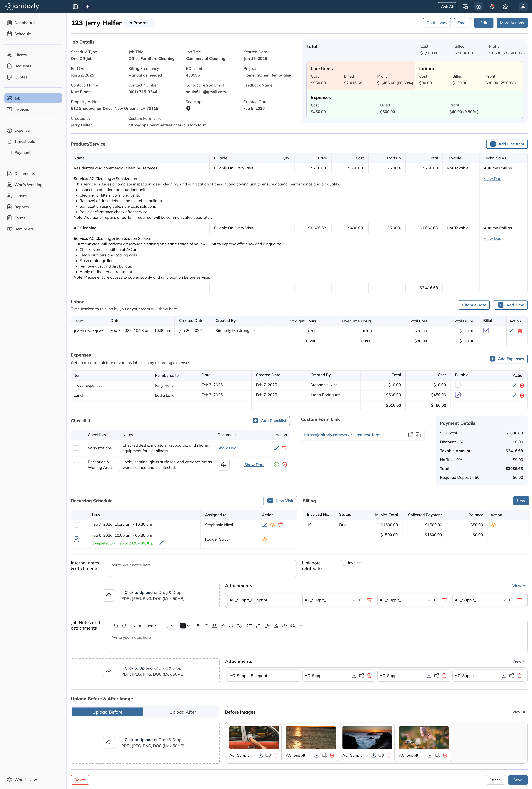Confirm the Reception & Waiting Area edit

pos(277,465)
